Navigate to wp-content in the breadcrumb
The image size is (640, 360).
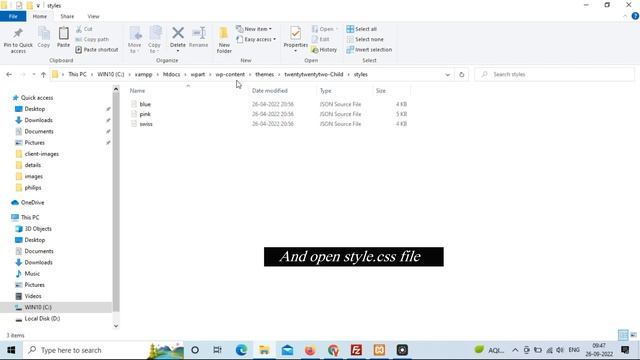tap(230, 74)
